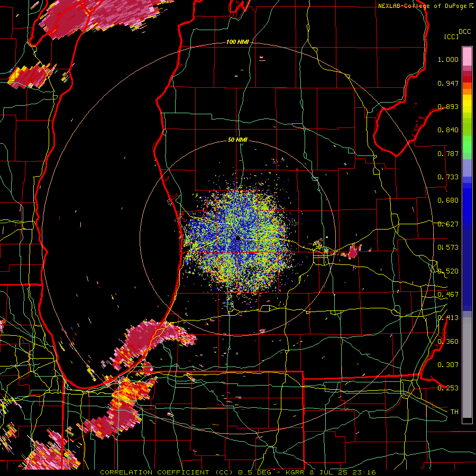Click the 0.680 value on color scale
Viewport: 476px width, 476px height.
[448, 200]
